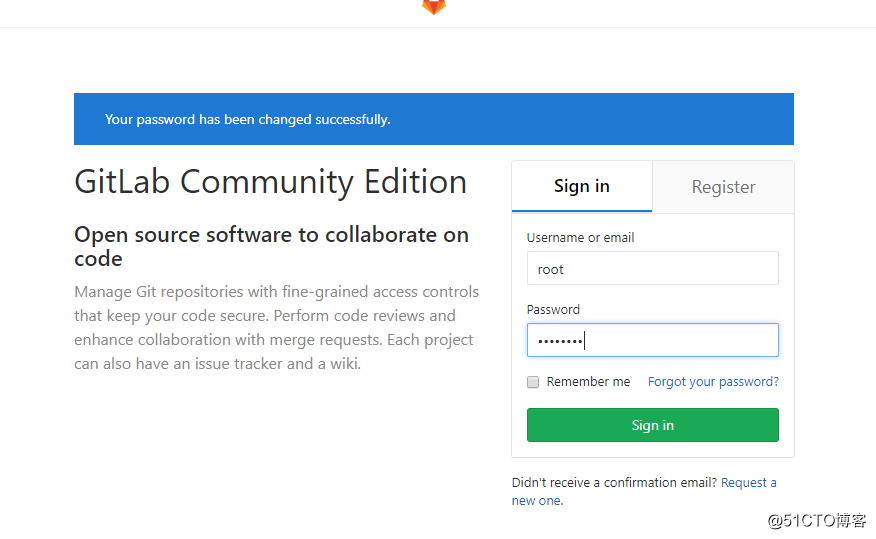Image resolution: width=876 pixels, height=539 pixels.
Task: Click the Password field label
Action: [x=553, y=309]
